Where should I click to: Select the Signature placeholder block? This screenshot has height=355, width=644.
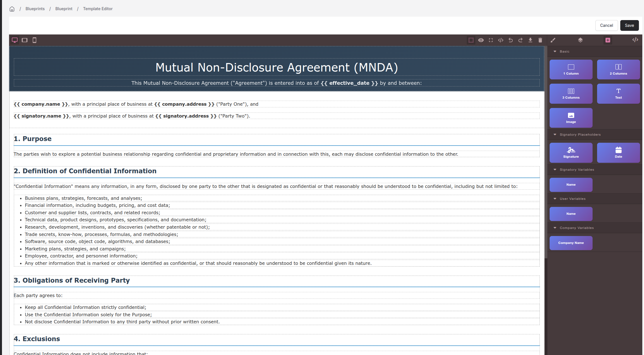571,153
